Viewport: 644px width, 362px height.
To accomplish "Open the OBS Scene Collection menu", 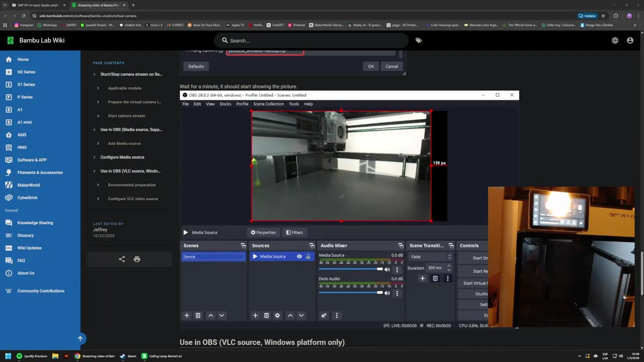I will (x=268, y=104).
